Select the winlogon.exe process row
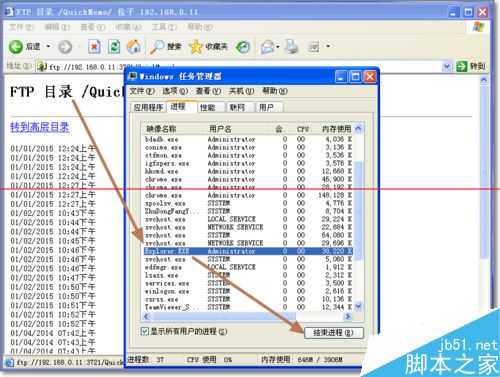 click(248, 291)
